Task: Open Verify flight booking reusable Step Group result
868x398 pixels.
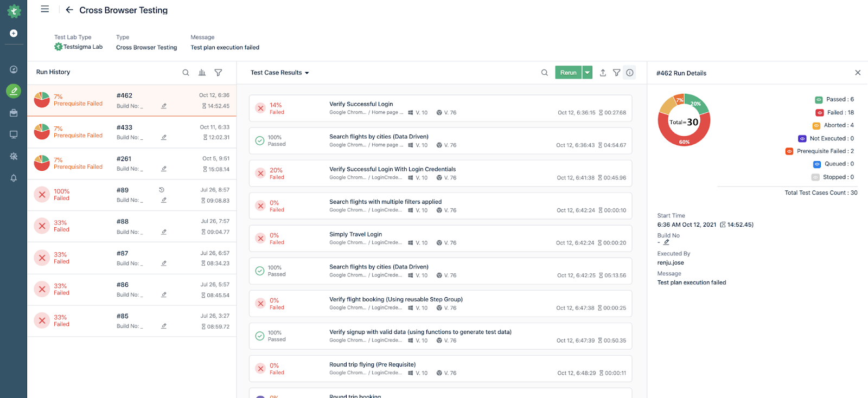Action: click(x=441, y=303)
